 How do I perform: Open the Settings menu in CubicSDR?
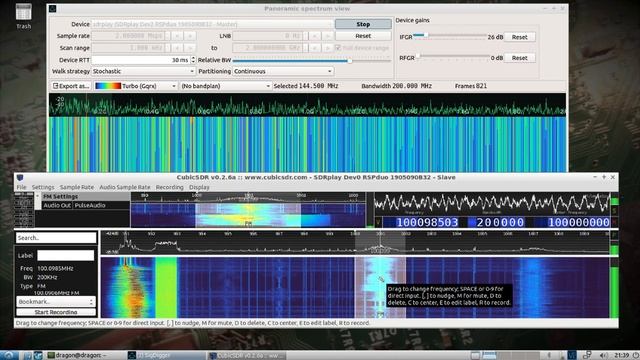pyautogui.click(x=43, y=187)
